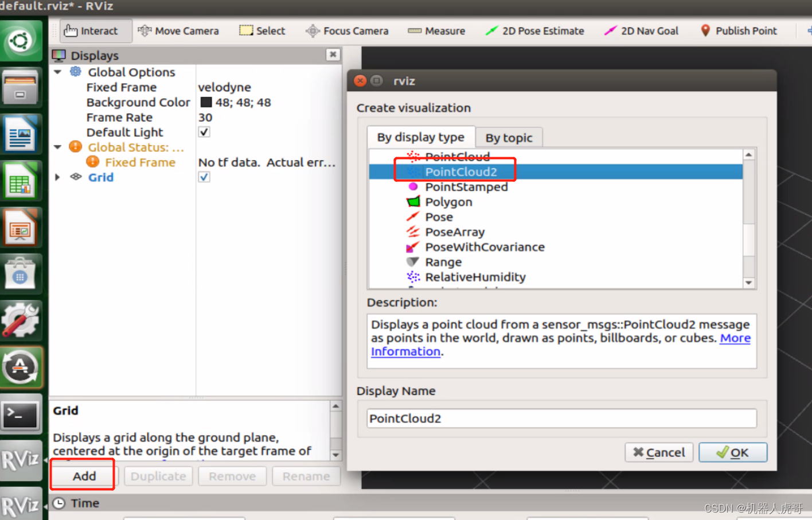Collapse the Global Status tree node
812x520 pixels.
pos(58,148)
